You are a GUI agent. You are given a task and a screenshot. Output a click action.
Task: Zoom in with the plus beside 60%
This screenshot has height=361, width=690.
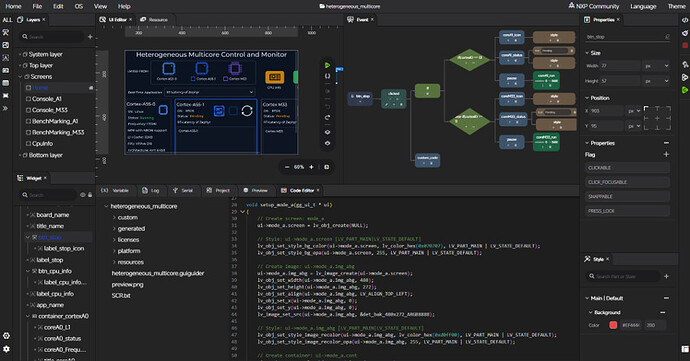click(311, 167)
